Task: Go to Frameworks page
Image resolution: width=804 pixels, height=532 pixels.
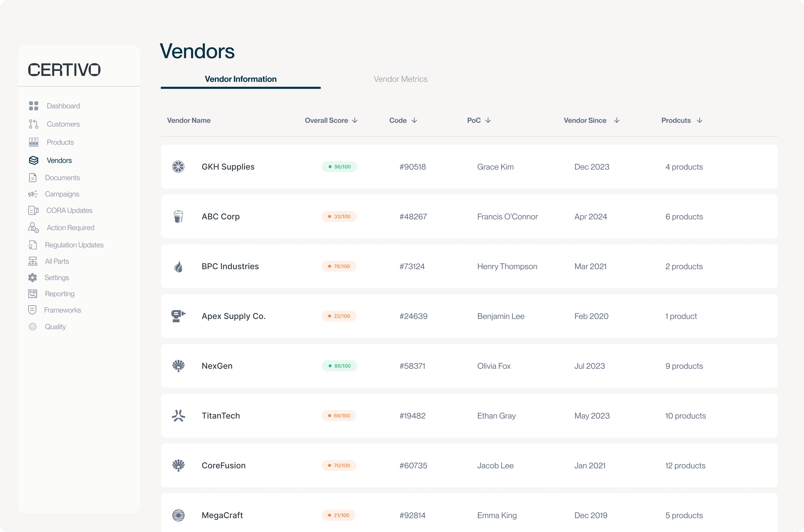Action: pyautogui.click(x=63, y=310)
